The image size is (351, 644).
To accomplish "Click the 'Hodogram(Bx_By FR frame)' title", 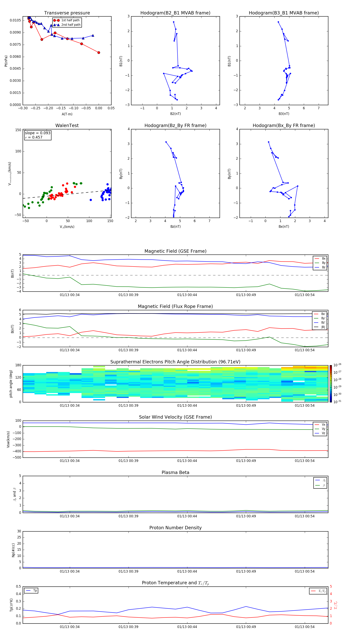I will point(284,125).
